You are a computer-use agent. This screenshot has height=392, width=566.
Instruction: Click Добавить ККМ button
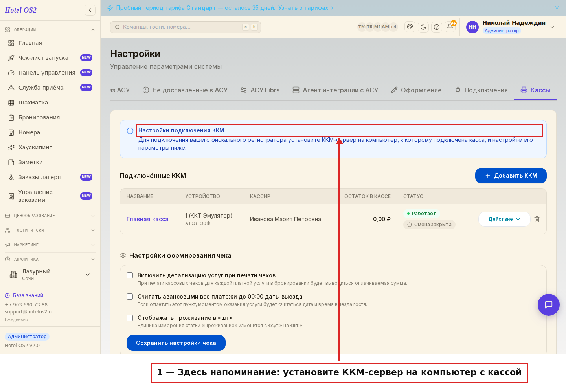[x=511, y=176]
